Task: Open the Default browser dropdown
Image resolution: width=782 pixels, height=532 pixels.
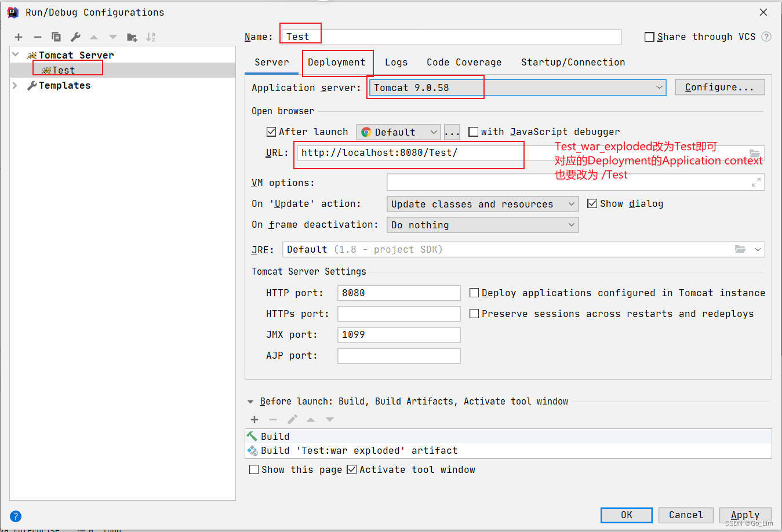Action: 398,132
